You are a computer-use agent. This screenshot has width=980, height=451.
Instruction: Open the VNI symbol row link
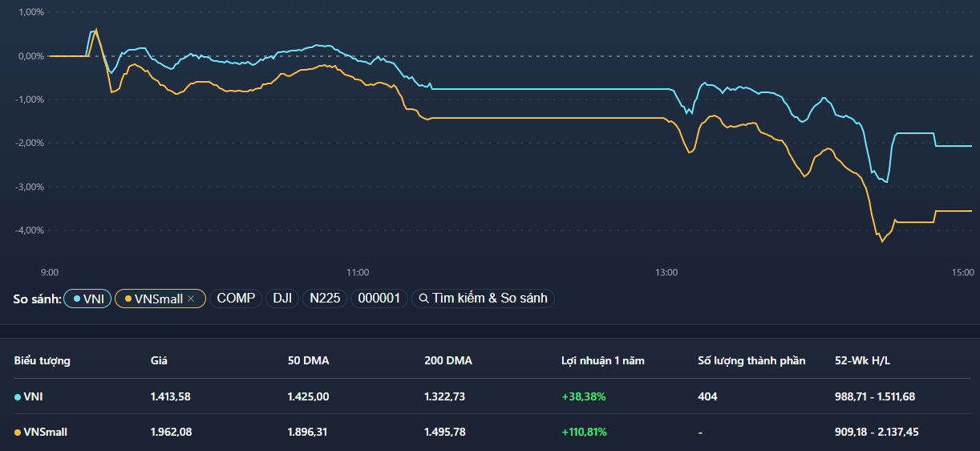pos(33,396)
